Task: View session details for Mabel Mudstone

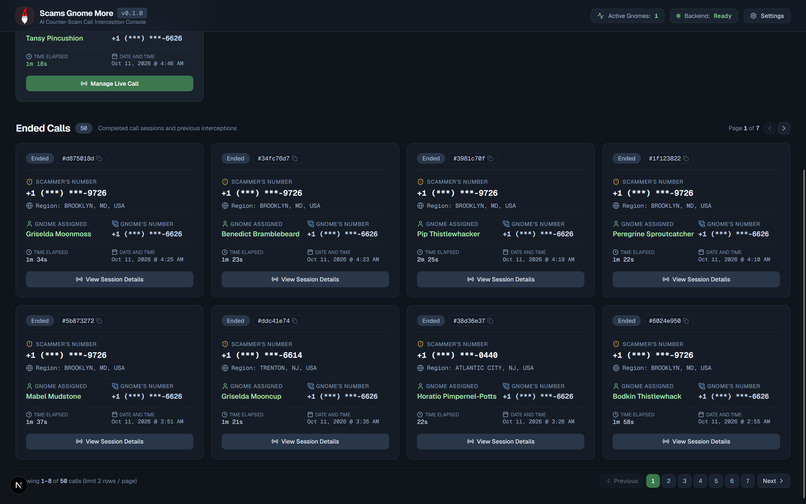Action: pyautogui.click(x=109, y=441)
